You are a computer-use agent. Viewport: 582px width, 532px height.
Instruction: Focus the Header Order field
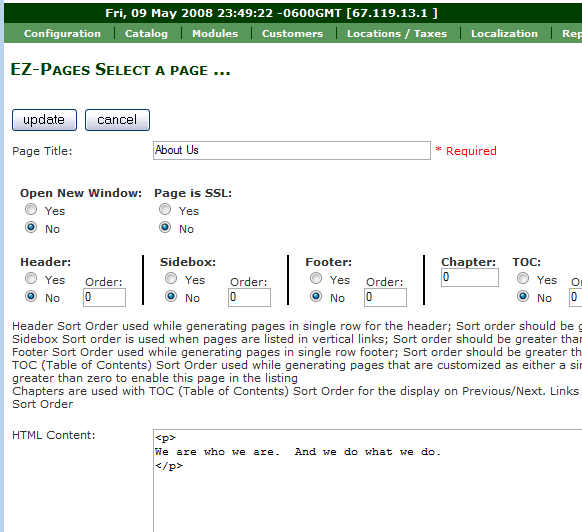coord(104,297)
